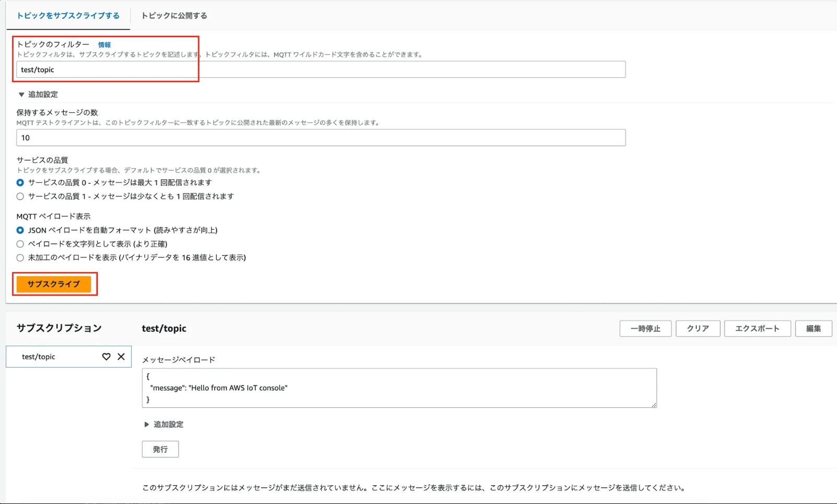Screen dimensions: 837x504
Task: Switch to トピックをサブスクライブする tab
Action: point(68,16)
